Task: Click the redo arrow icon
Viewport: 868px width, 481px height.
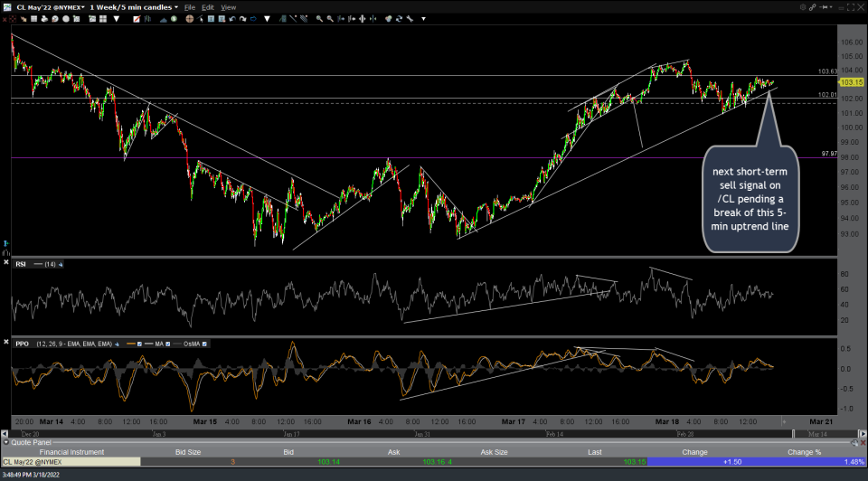Action: (x=242, y=19)
